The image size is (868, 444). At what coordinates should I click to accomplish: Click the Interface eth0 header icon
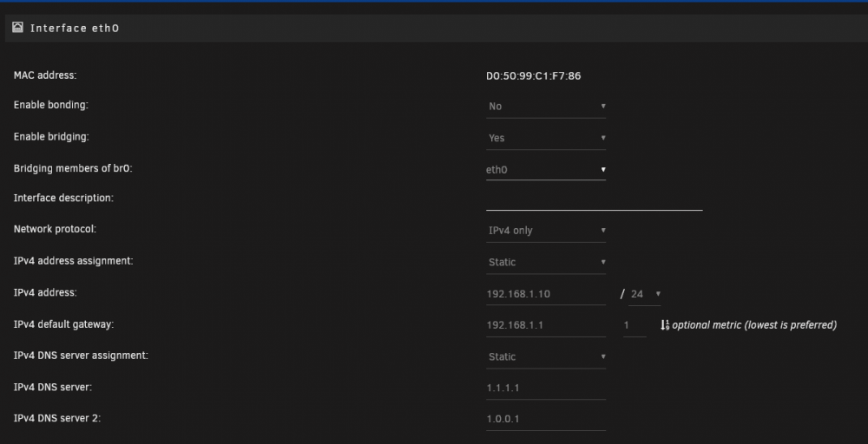(17, 27)
